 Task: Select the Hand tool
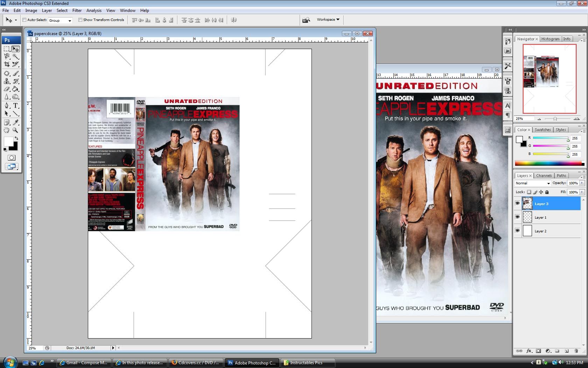(7, 130)
